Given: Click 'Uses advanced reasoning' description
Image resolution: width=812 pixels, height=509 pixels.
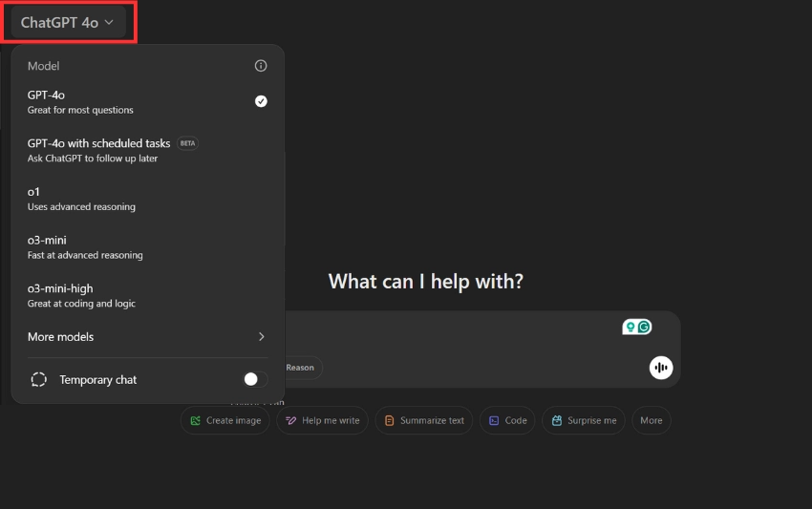Looking at the screenshot, I should pos(81,206).
